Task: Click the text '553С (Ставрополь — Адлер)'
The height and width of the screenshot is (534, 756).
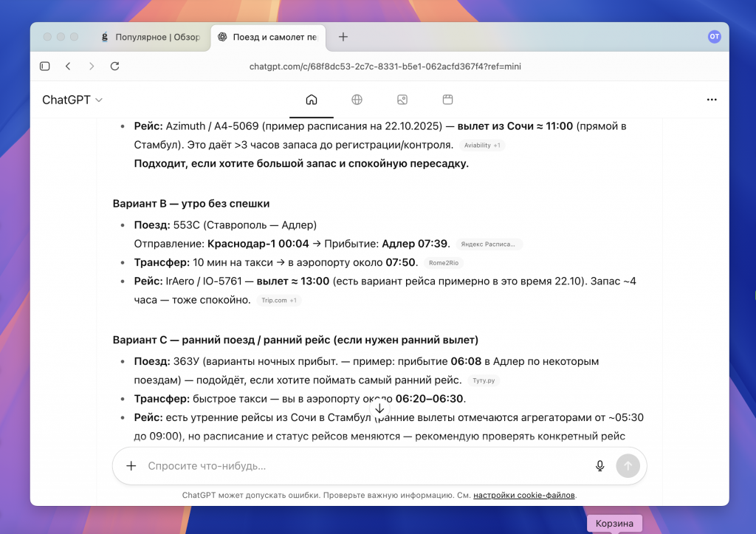Action: tap(245, 225)
